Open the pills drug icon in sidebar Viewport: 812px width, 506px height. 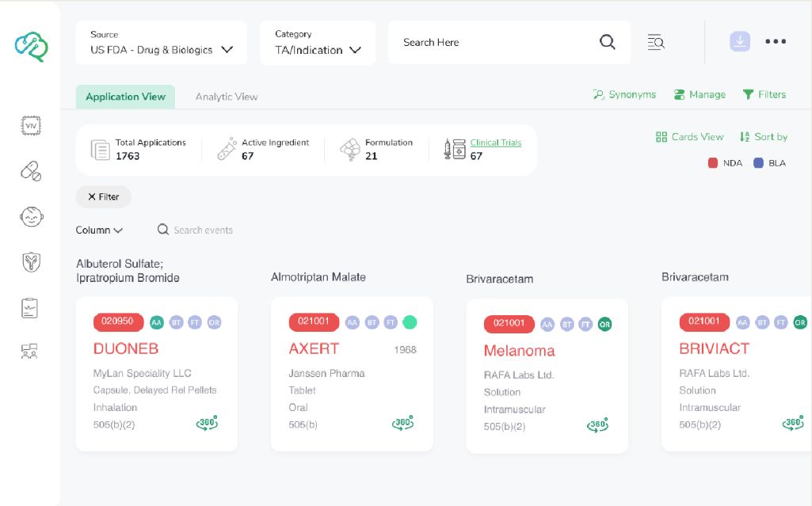point(31,171)
